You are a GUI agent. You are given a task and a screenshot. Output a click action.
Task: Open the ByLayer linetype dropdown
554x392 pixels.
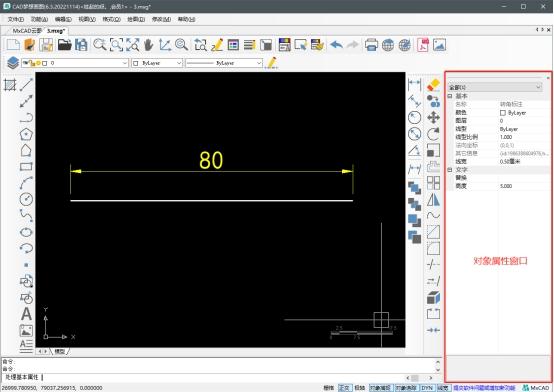pos(224,63)
